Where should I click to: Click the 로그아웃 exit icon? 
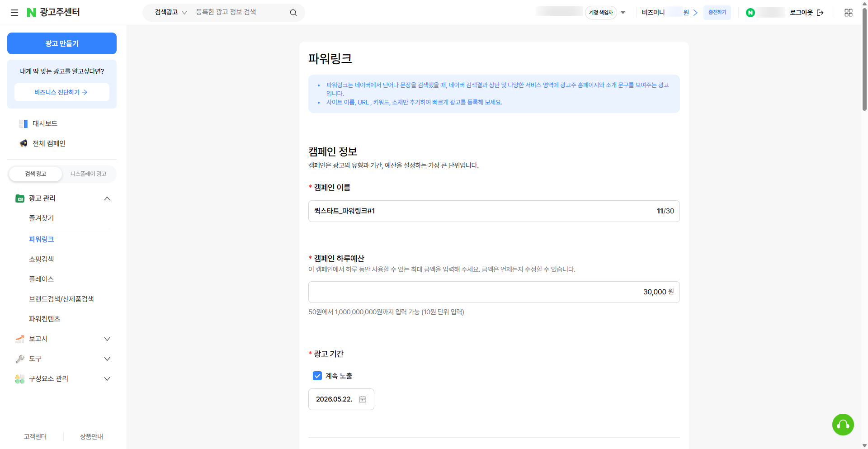pyautogui.click(x=820, y=13)
